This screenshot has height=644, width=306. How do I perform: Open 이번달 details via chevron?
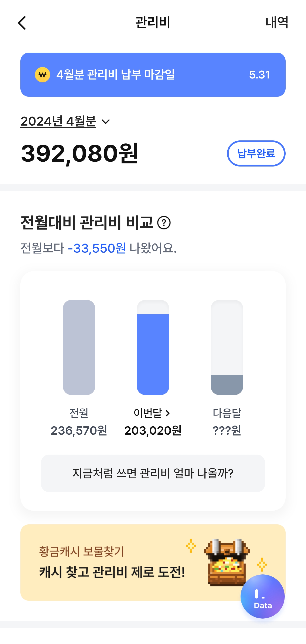[x=168, y=413]
